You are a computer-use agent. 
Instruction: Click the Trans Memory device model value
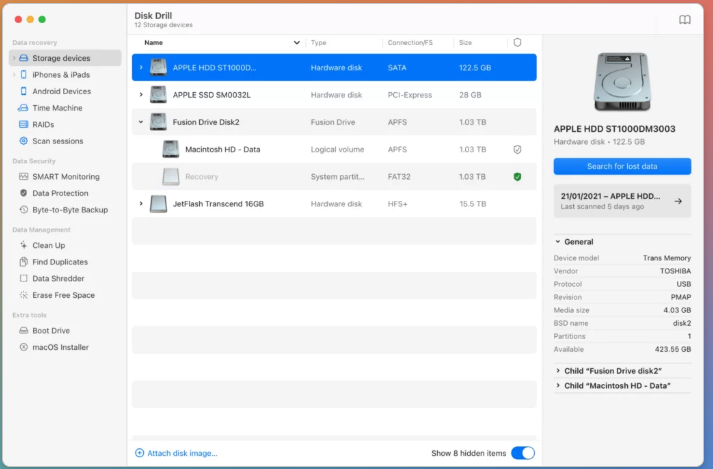pos(667,258)
